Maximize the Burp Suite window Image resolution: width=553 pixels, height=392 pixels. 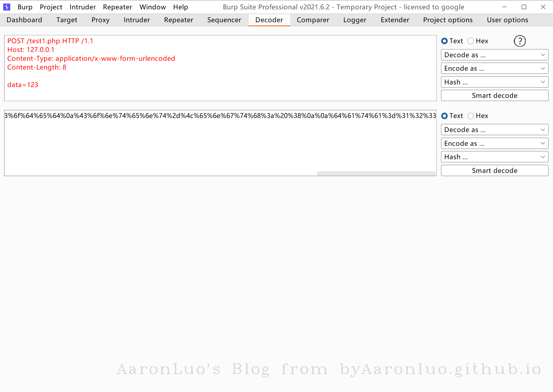pyautogui.click(x=524, y=7)
